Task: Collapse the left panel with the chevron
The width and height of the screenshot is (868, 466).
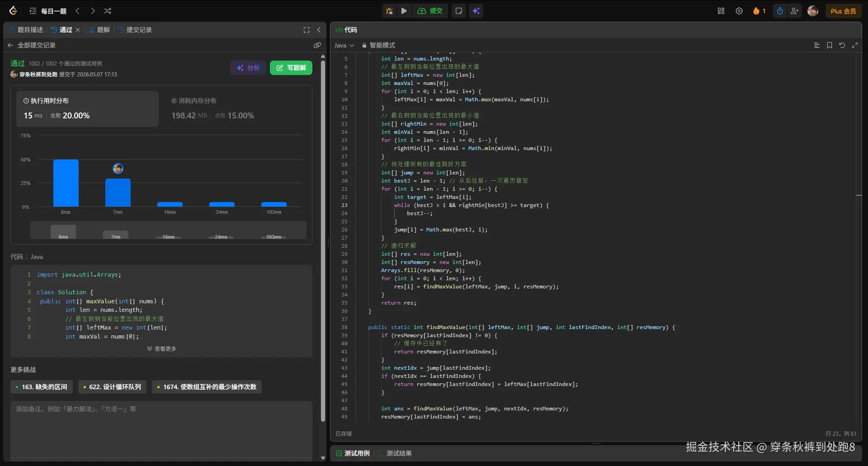Action: pos(319,30)
